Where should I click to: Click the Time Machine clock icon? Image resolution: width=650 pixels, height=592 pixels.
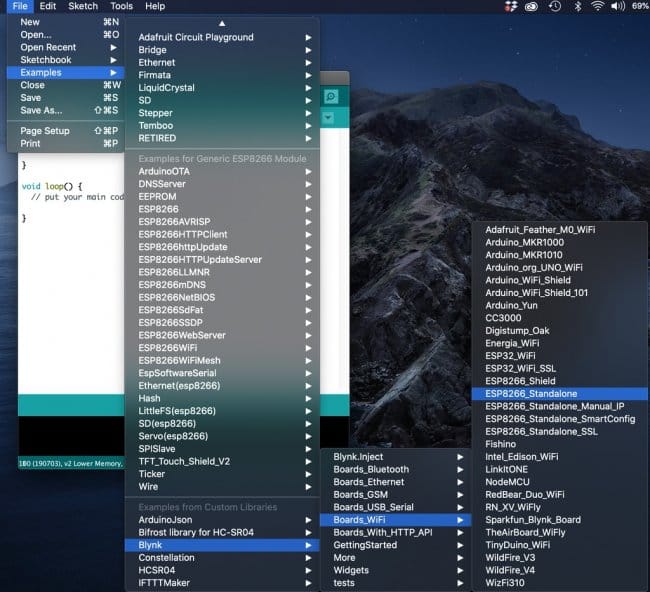(555, 6)
